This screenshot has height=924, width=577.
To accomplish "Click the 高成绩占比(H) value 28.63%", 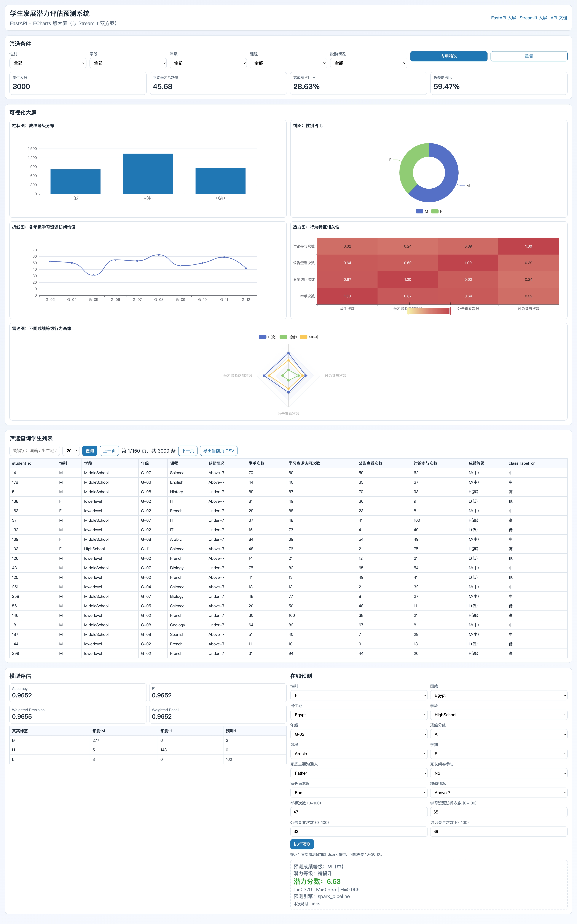I will 306,87.
